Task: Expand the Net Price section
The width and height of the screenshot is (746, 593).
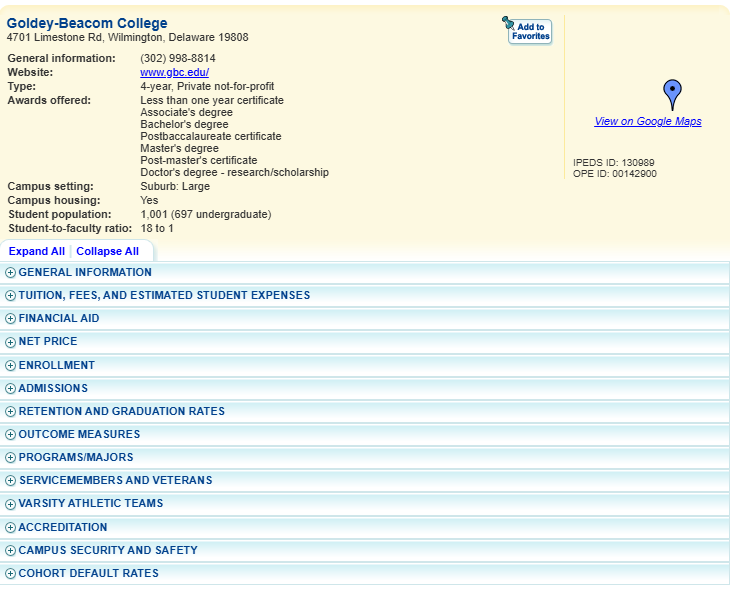Action: click(364, 341)
